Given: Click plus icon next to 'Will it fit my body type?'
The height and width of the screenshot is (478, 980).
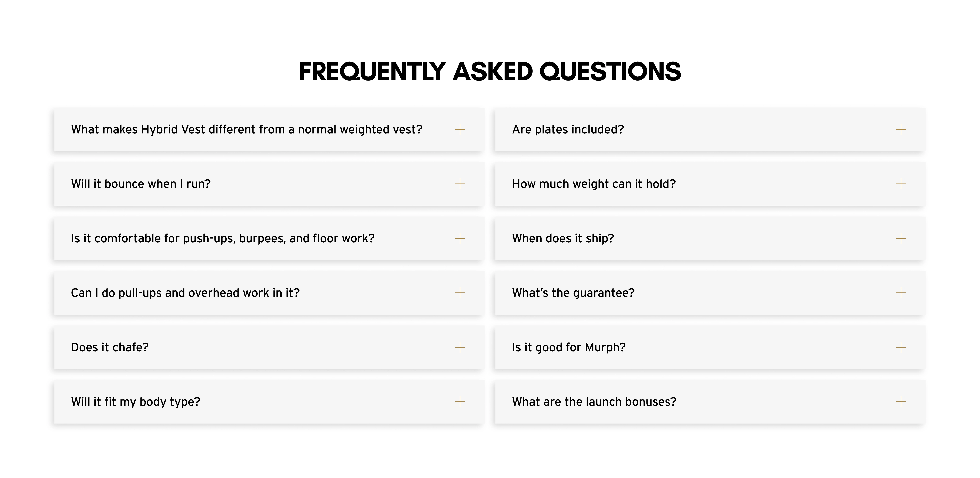Looking at the screenshot, I should 460,402.
